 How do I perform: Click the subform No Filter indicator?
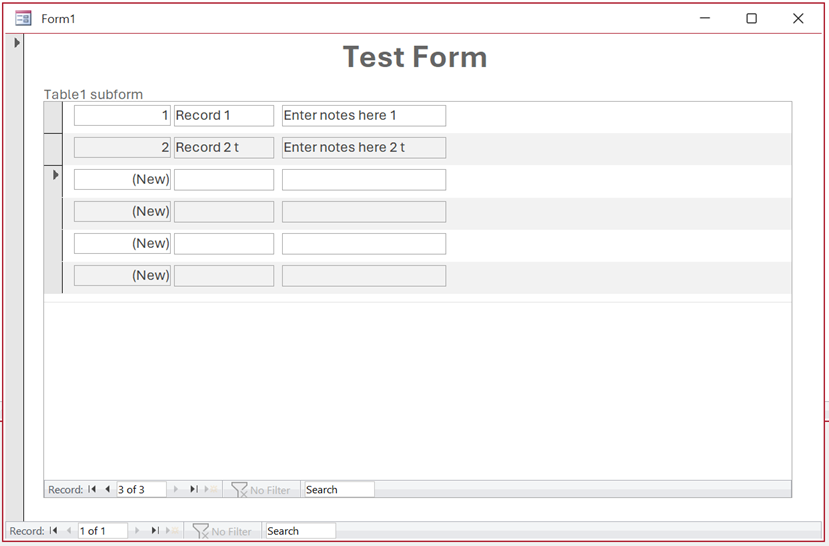pos(261,490)
